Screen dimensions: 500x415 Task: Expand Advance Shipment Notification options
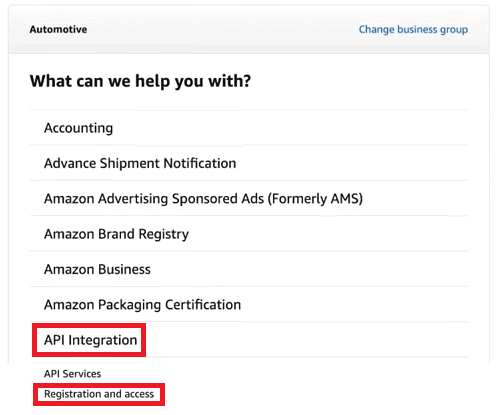(x=249, y=163)
